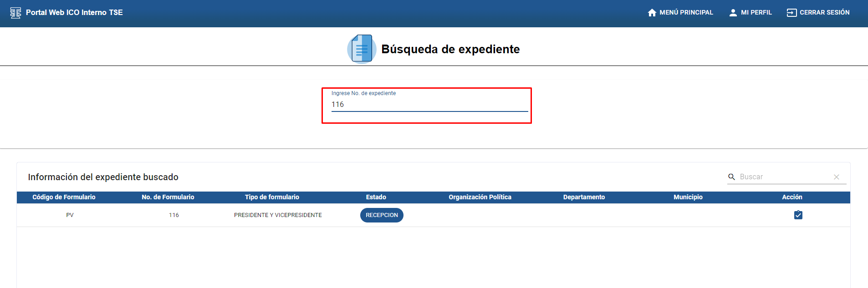868x288 pixels.
Task: Click the home icon beside Menú Principal
Action: 652,13
